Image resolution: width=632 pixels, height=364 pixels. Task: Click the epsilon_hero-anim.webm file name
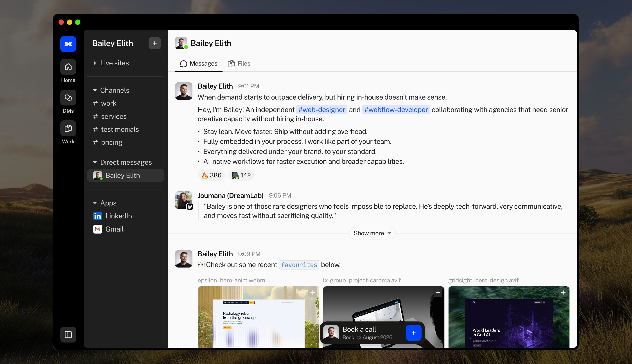[x=232, y=280]
